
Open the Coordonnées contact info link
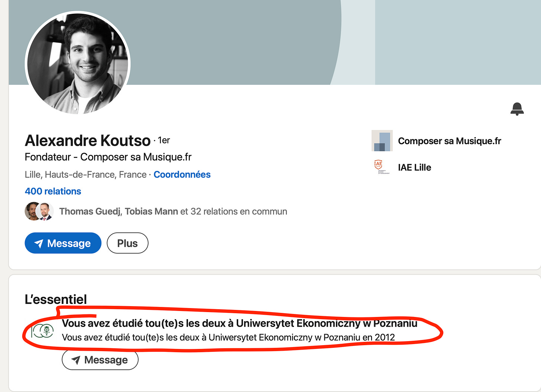pyautogui.click(x=182, y=174)
